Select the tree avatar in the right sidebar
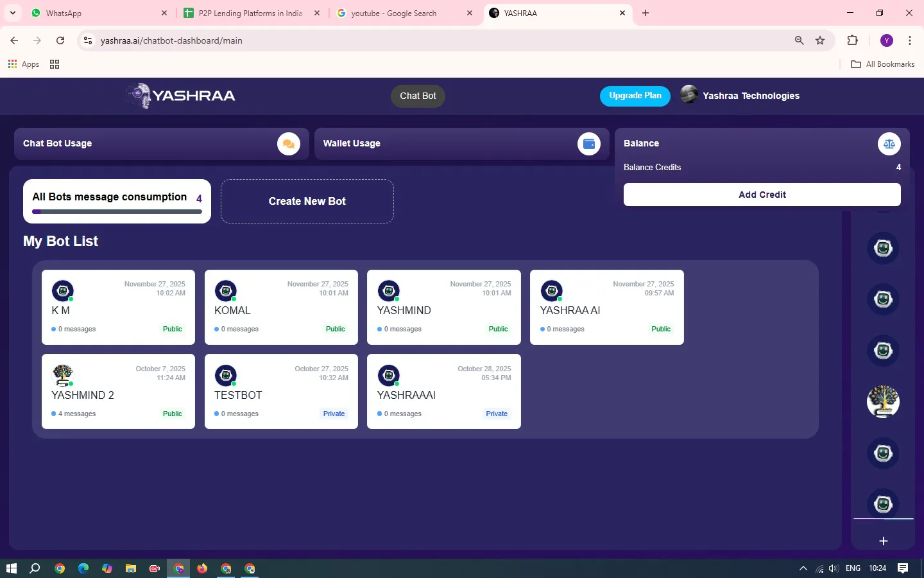Viewport: 924px width, 578px height. tap(883, 402)
